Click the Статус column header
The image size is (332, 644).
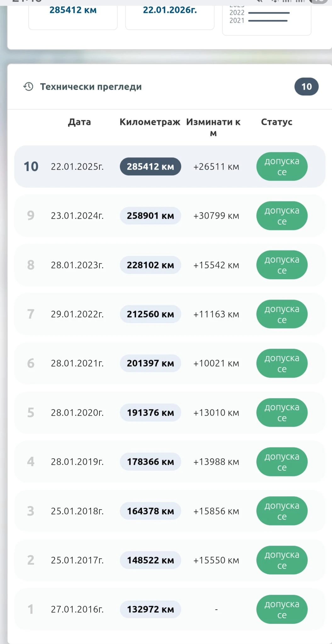(x=277, y=122)
